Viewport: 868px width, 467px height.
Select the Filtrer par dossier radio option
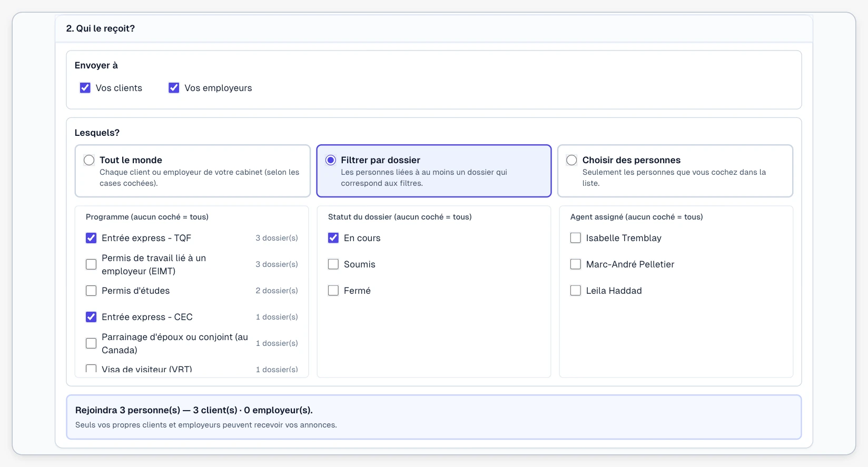click(330, 160)
